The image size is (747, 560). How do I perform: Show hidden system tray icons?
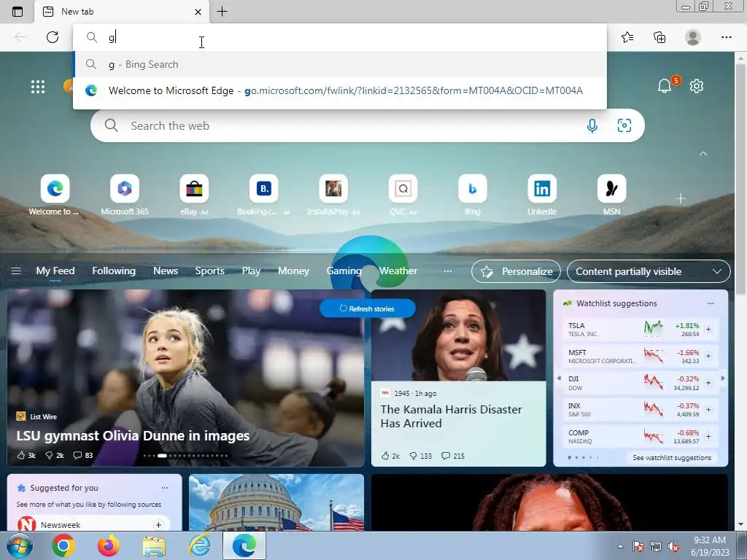point(620,546)
